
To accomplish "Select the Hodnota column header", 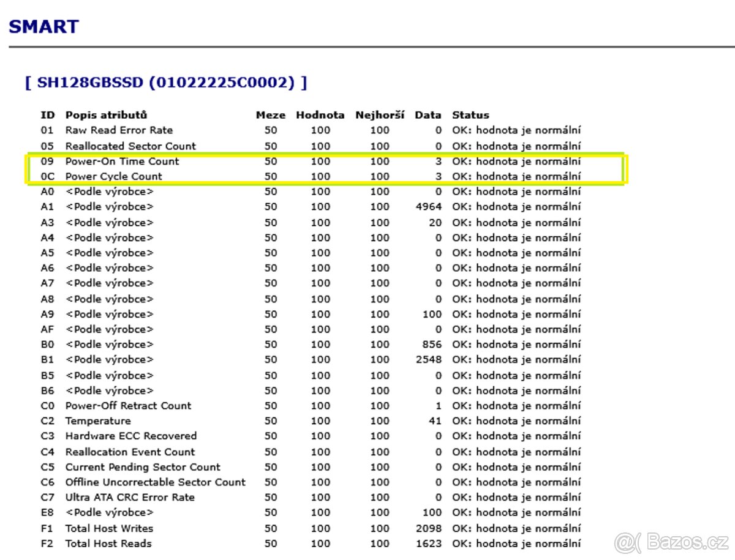I will coord(320,115).
